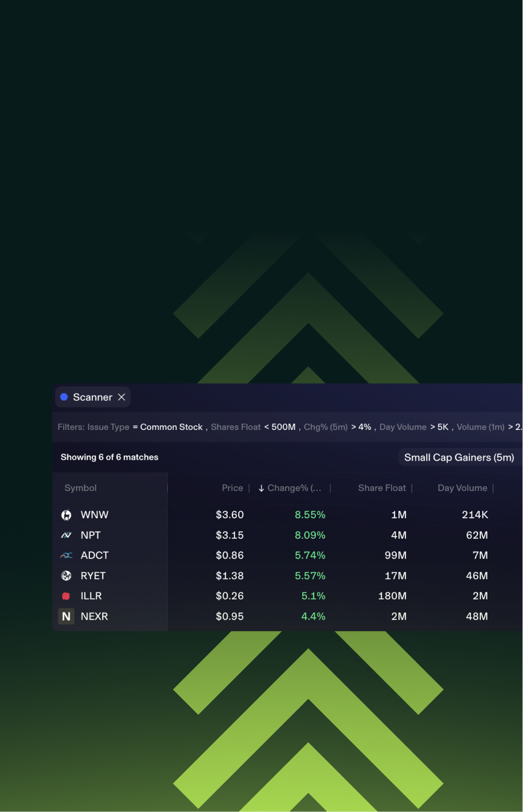The width and height of the screenshot is (523, 812).
Task: Click RYET day volume 46M
Action: click(477, 576)
